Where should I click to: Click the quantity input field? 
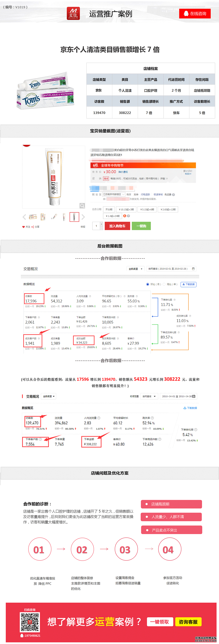96,226
